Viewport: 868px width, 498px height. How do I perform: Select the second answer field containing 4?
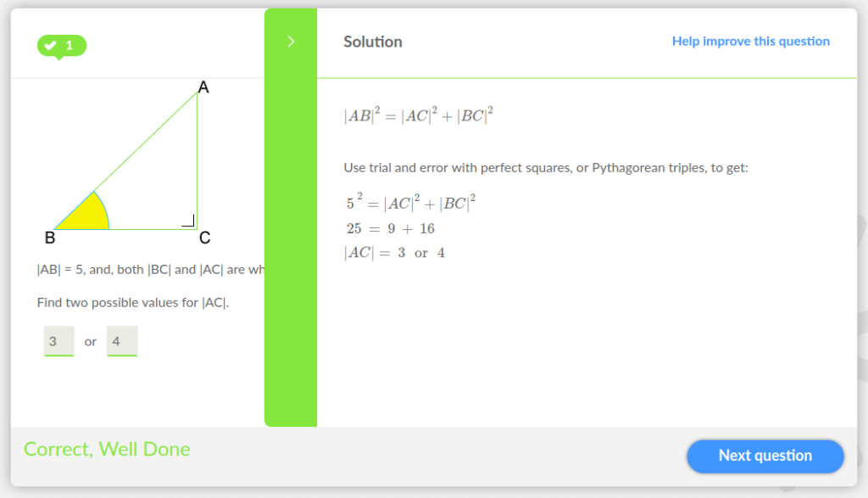pos(122,341)
